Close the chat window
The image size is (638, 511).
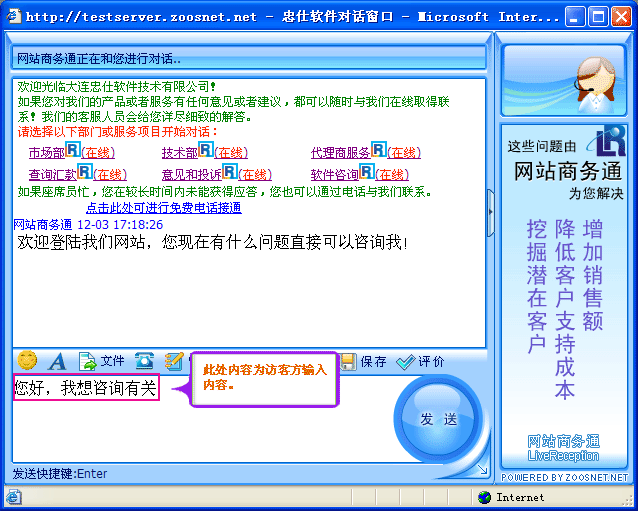pos(621,17)
